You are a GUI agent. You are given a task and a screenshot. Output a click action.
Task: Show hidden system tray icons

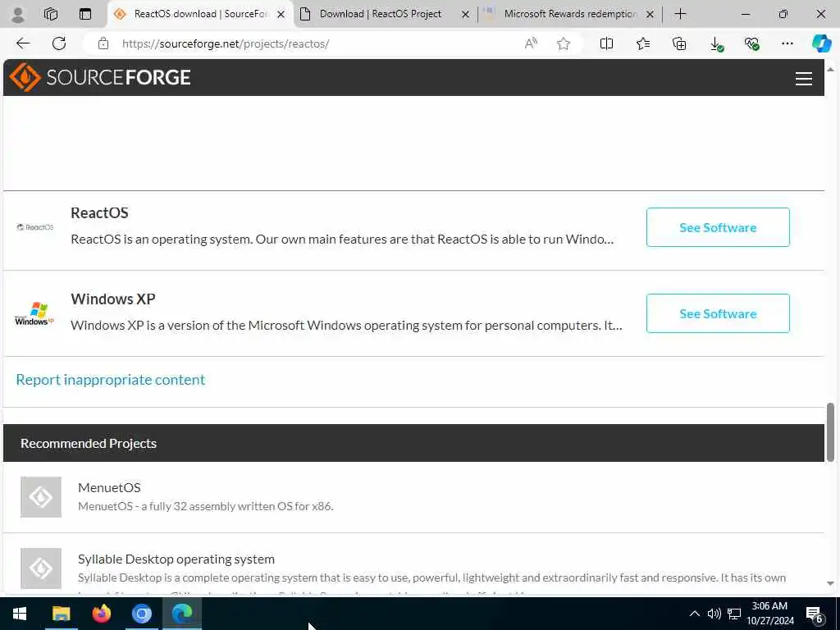[694, 614]
